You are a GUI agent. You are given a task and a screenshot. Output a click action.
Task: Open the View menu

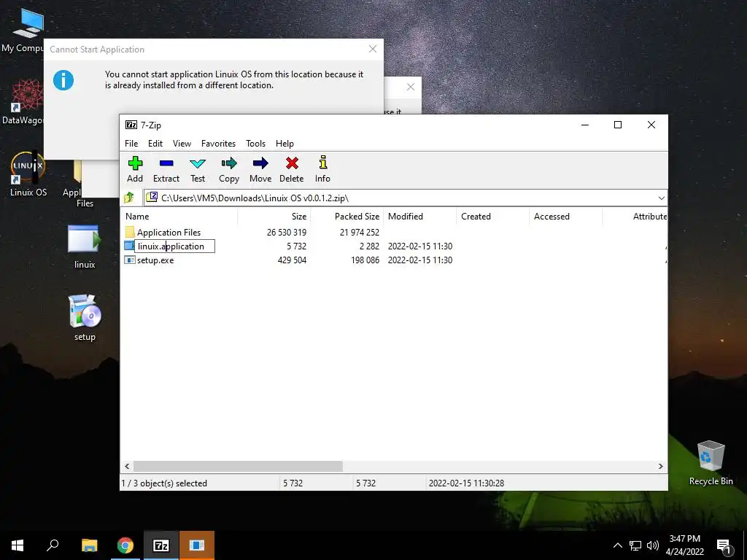182,144
